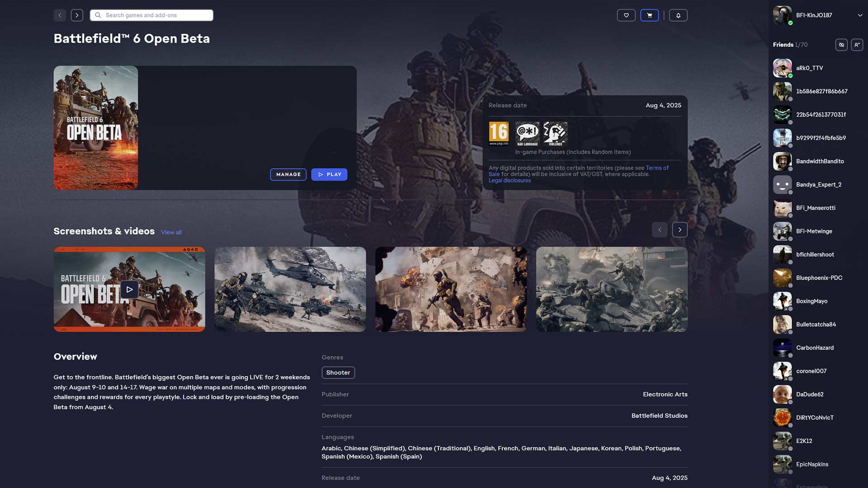This screenshot has width=868, height=488.
Task: Read the Legal disclosures
Action: click(x=509, y=180)
